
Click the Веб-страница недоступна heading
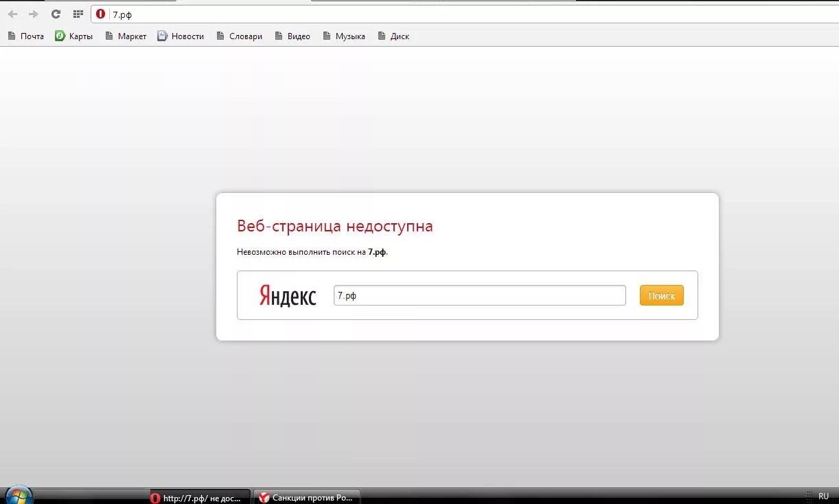point(335,226)
